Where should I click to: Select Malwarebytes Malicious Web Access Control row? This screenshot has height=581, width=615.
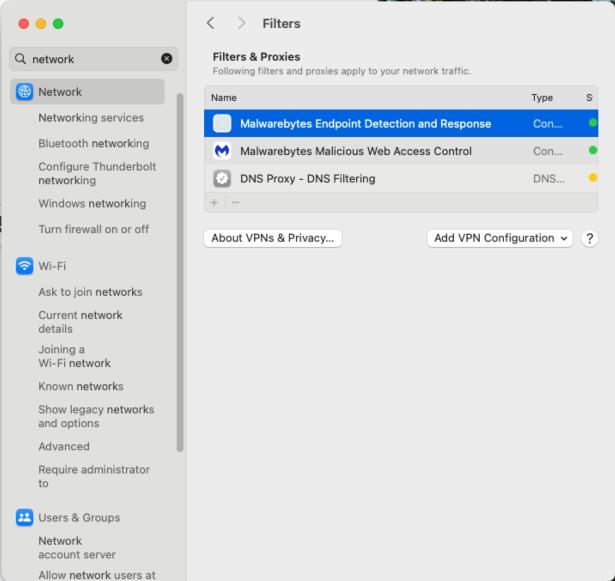401,151
